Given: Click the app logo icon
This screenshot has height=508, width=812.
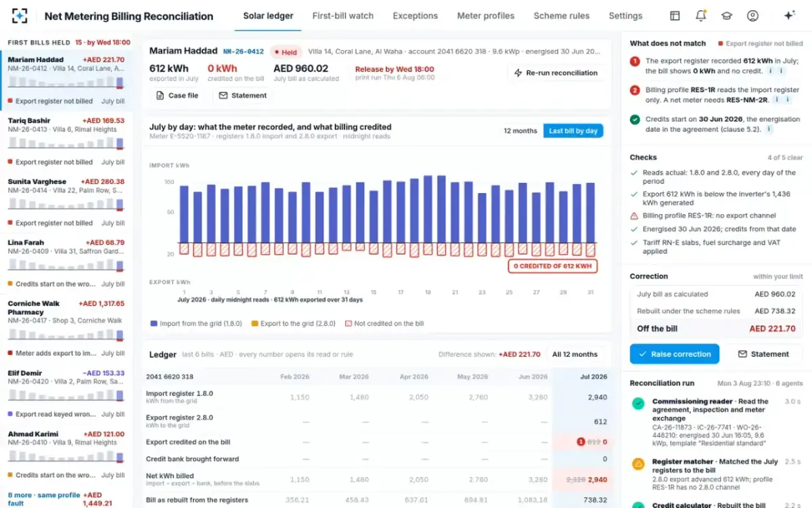Looking at the screenshot, I should pos(20,16).
